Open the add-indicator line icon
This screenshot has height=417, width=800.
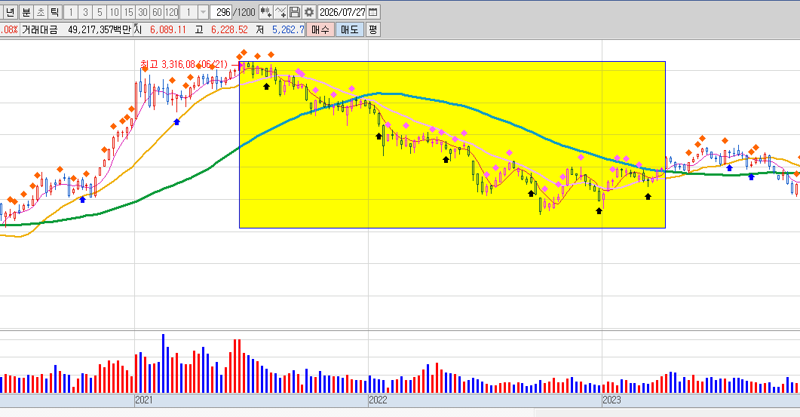tap(280, 12)
